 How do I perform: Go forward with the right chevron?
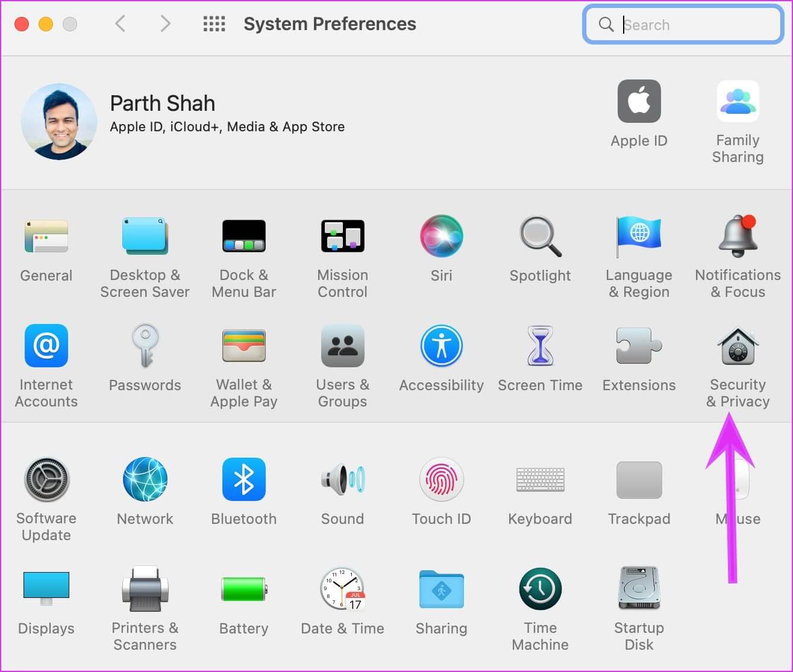coord(165,24)
